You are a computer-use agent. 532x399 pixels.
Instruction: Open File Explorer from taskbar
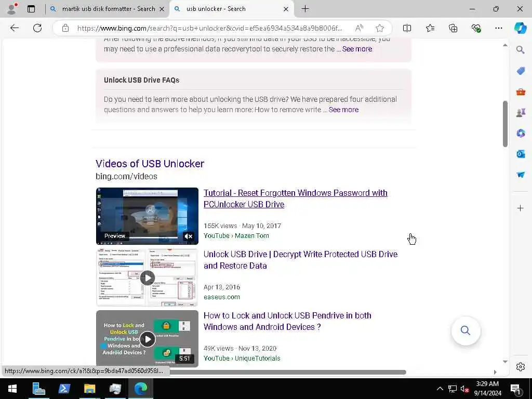point(89,389)
